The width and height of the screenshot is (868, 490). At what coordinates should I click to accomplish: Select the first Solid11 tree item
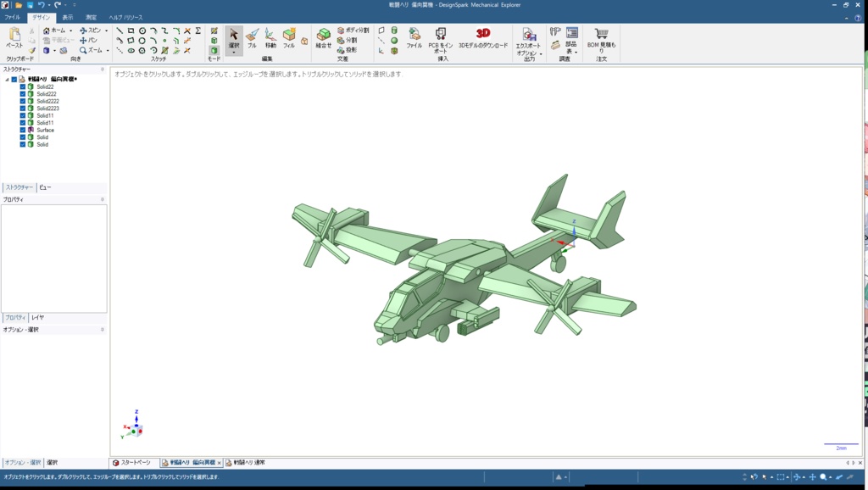45,115
